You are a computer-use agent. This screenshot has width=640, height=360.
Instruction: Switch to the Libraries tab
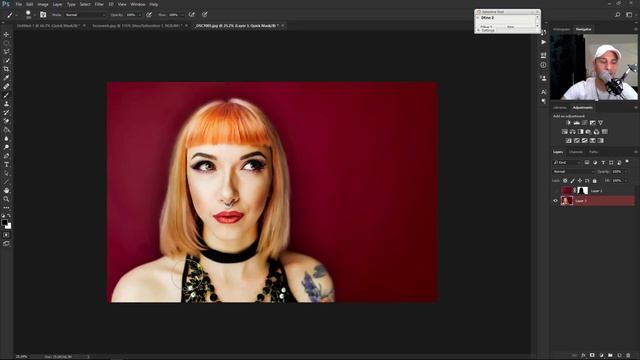coord(560,108)
